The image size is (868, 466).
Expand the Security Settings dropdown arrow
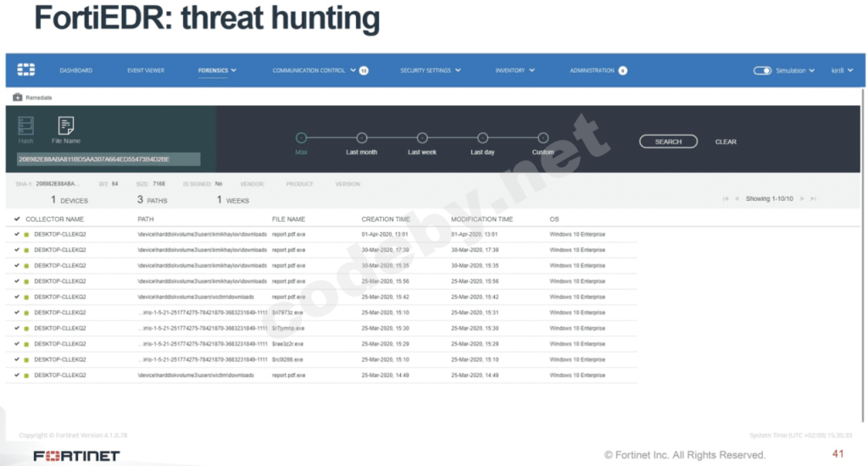click(458, 70)
